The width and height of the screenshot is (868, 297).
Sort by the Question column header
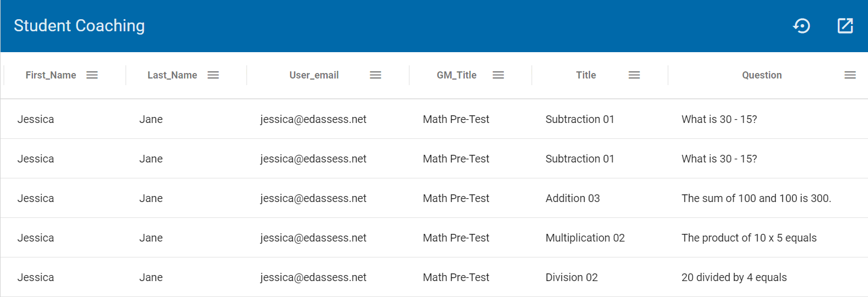tap(761, 75)
